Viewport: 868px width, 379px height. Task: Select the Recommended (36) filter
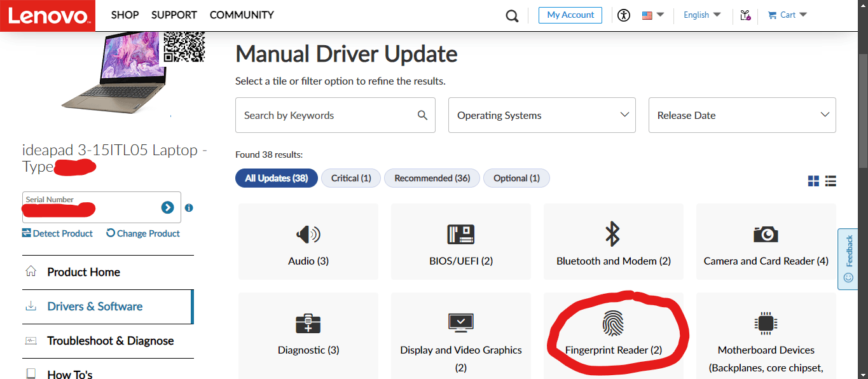pyautogui.click(x=432, y=178)
